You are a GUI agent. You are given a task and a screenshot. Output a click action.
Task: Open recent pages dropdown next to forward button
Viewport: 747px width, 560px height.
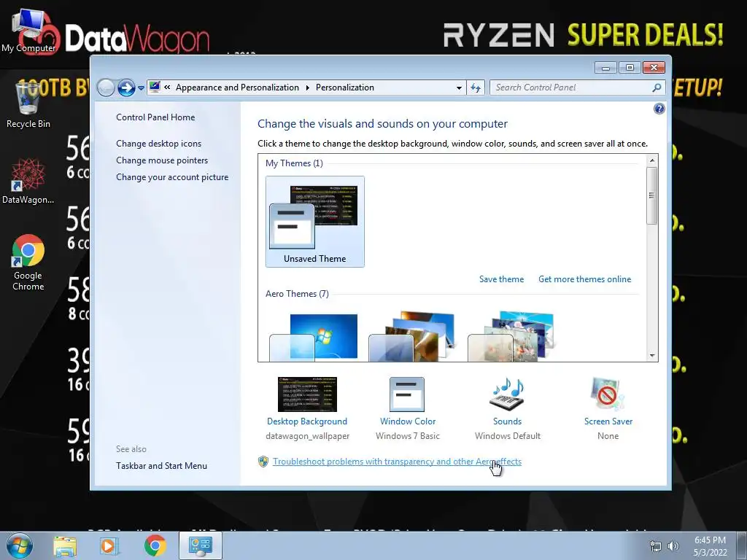pos(141,88)
